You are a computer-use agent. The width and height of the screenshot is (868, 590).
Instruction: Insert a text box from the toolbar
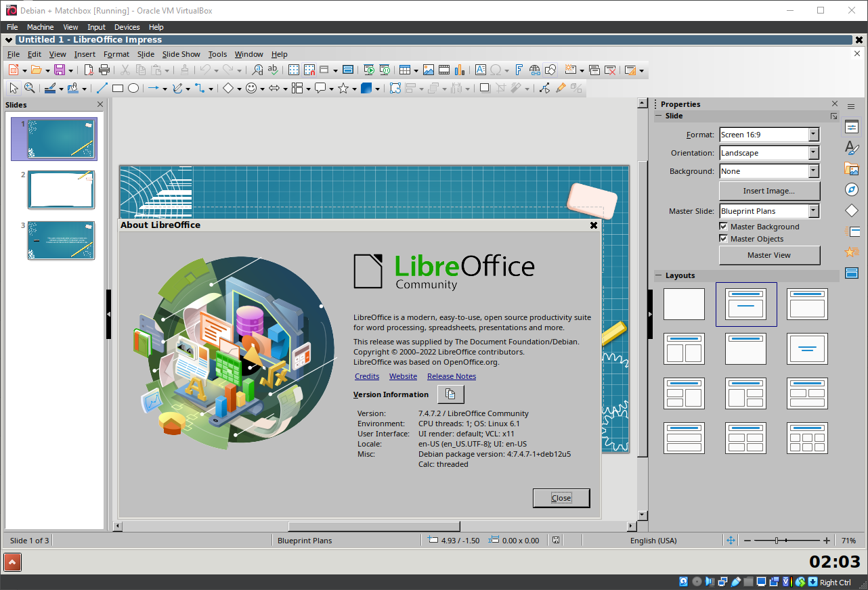click(x=481, y=70)
